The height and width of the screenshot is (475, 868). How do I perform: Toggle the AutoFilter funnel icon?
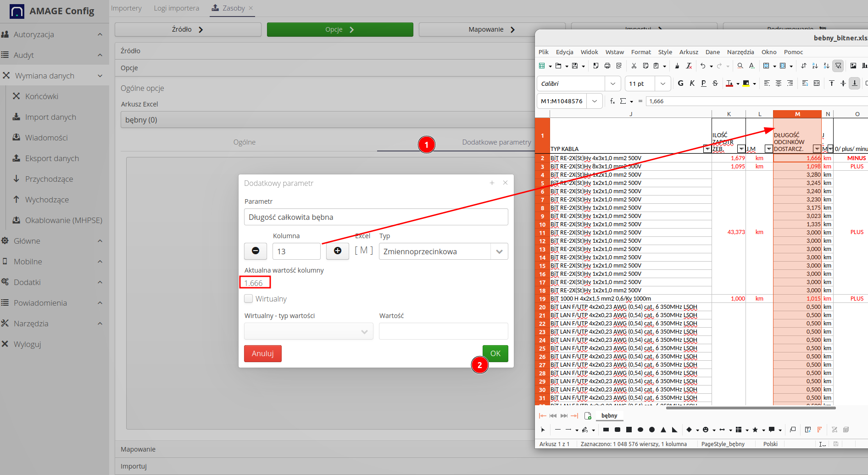click(838, 66)
